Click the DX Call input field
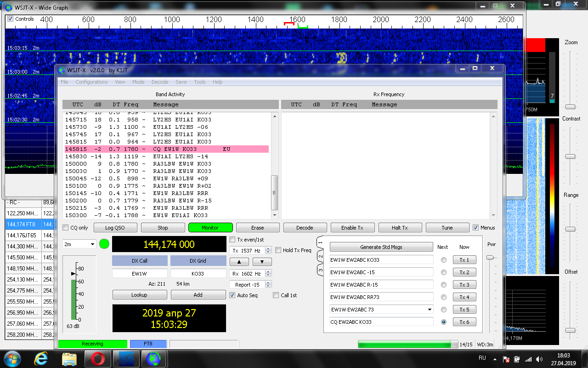 pos(140,273)
